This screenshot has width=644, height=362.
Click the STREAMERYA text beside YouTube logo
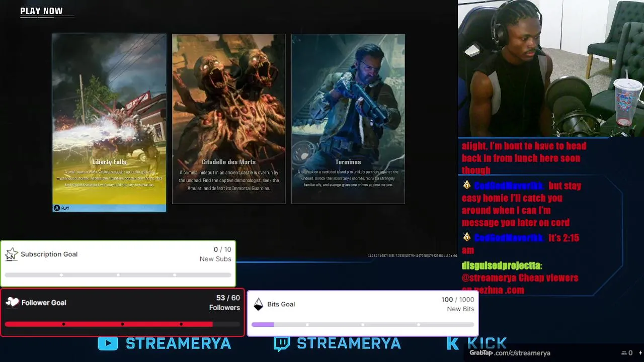pos(178,343)
